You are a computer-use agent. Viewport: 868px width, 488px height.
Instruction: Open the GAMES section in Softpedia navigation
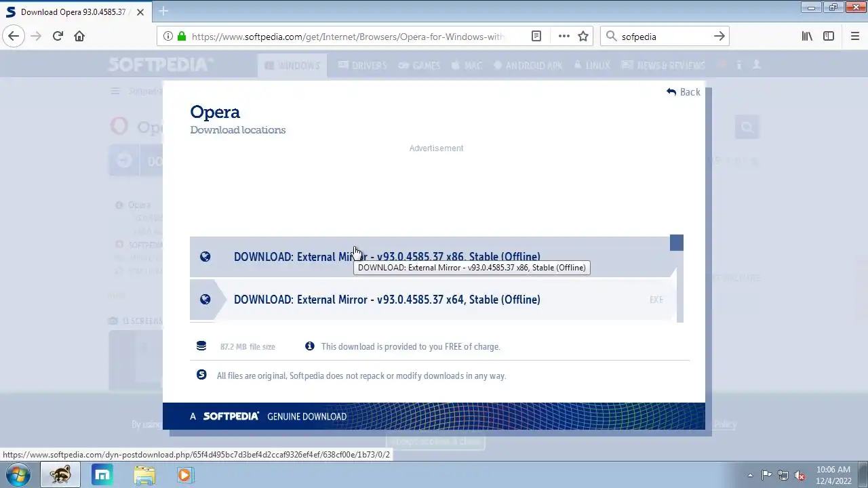[419, 66]
